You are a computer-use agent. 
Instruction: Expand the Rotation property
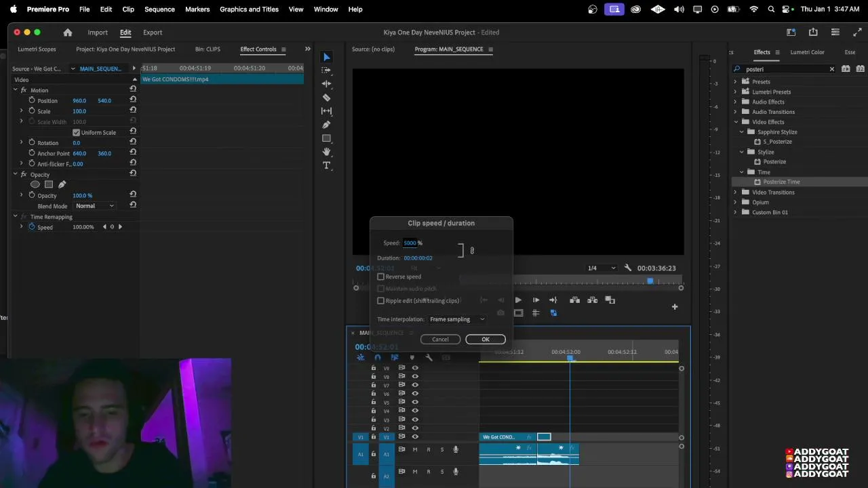coord(21,142)
